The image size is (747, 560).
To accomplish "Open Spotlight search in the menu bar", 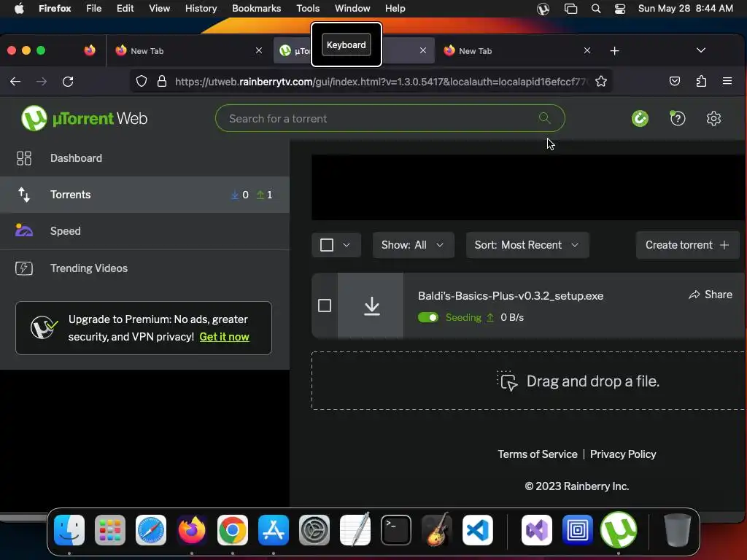I will pos(596,9).
